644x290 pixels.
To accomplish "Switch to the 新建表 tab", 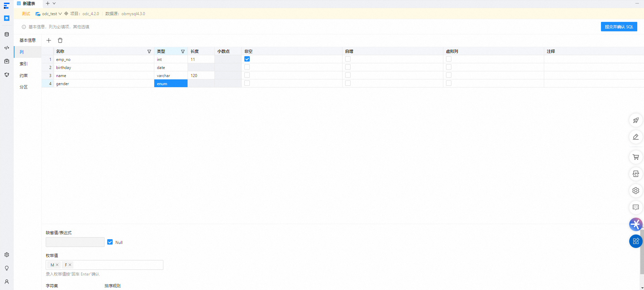I will [28, 4].
